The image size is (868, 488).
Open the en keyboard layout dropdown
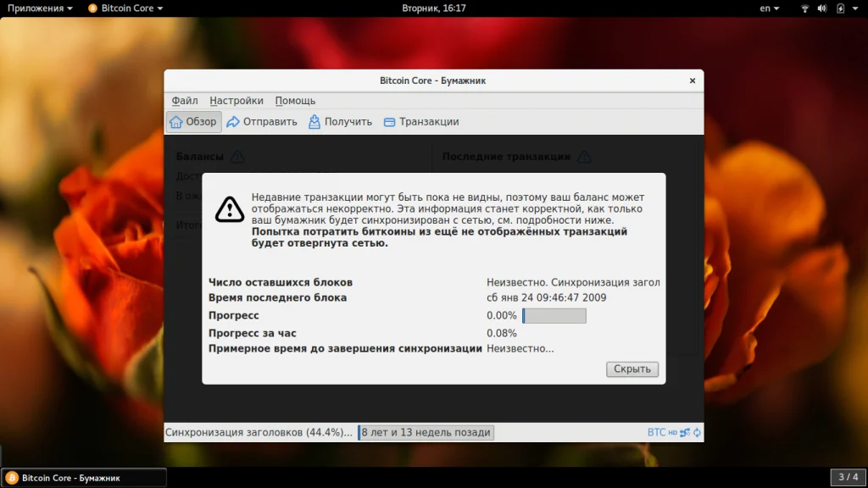[x=770, y=8]
